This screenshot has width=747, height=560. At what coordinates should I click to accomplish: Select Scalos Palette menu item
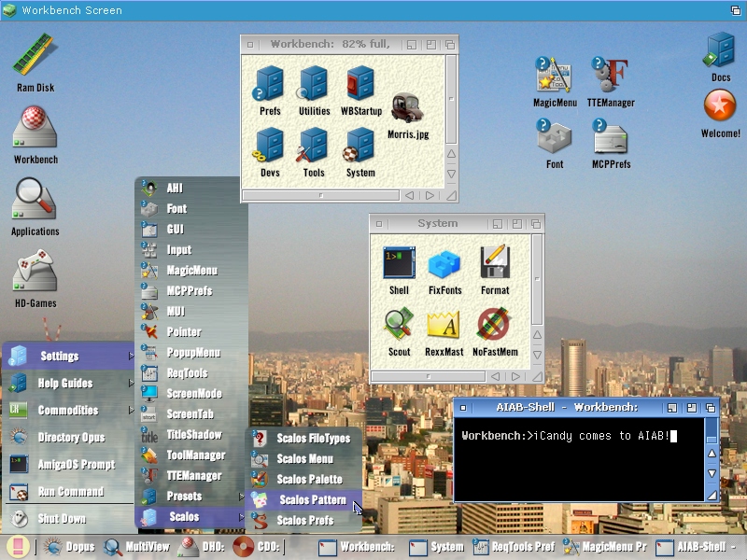(x=304, y=479)
